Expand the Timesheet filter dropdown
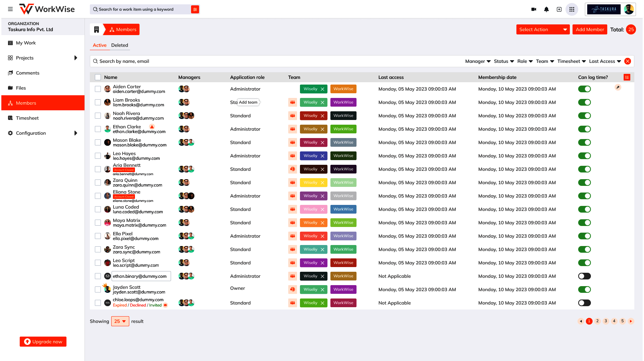The image size is (644, 361). pos(572,61)
